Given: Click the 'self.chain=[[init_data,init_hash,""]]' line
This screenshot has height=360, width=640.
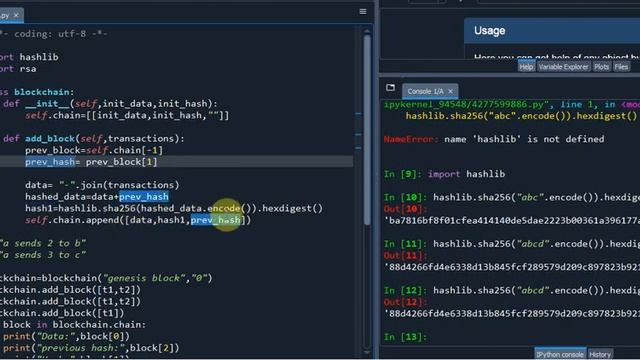Looking at the screenshot, I should 127,116.
